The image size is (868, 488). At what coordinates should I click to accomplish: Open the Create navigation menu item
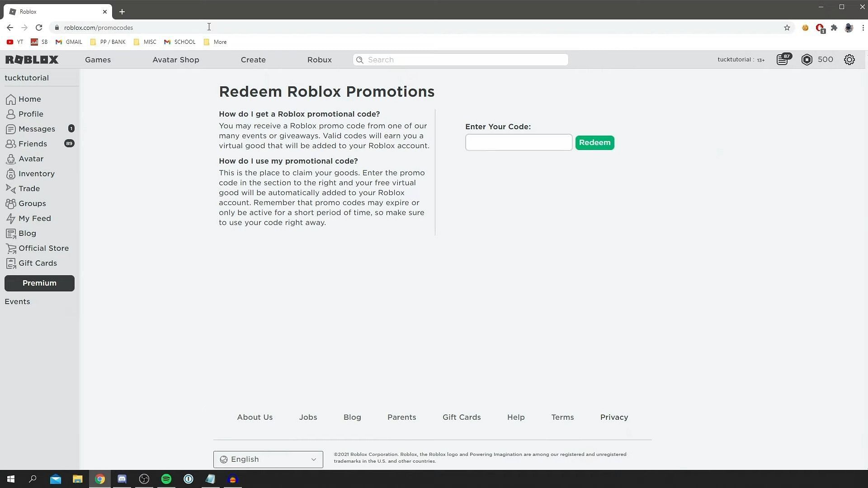tap(253, 59)
